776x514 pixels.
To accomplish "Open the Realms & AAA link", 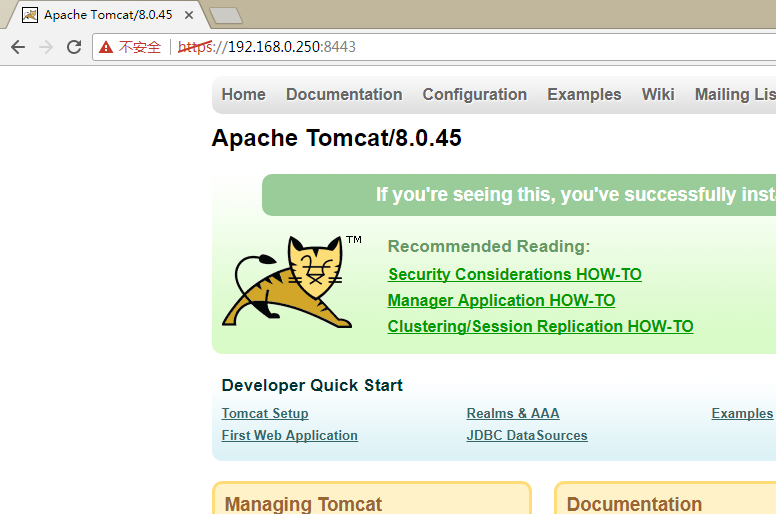I will pos(513,413).
